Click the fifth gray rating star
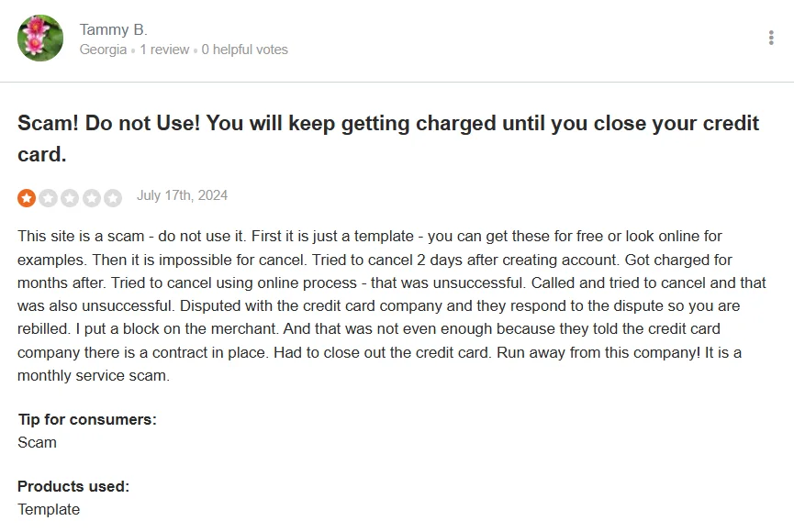Screen dimensions: 794x532 (113, 198)
